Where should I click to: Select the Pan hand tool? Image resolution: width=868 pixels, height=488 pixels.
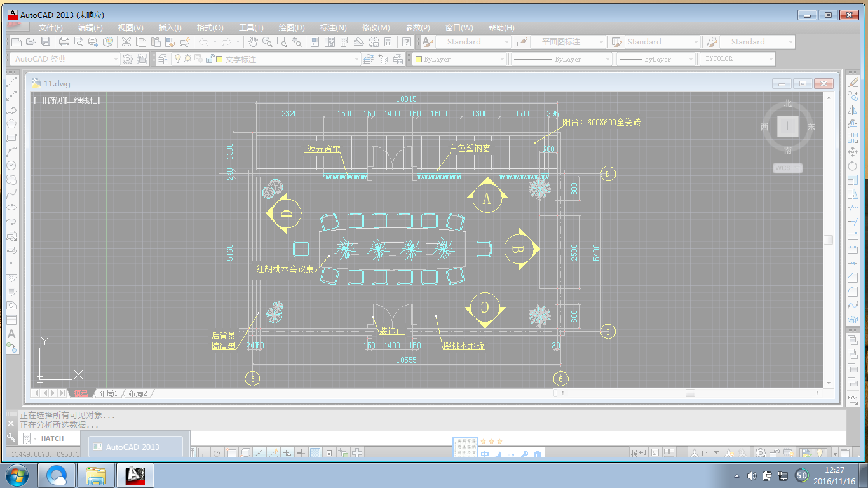(253, 42)
